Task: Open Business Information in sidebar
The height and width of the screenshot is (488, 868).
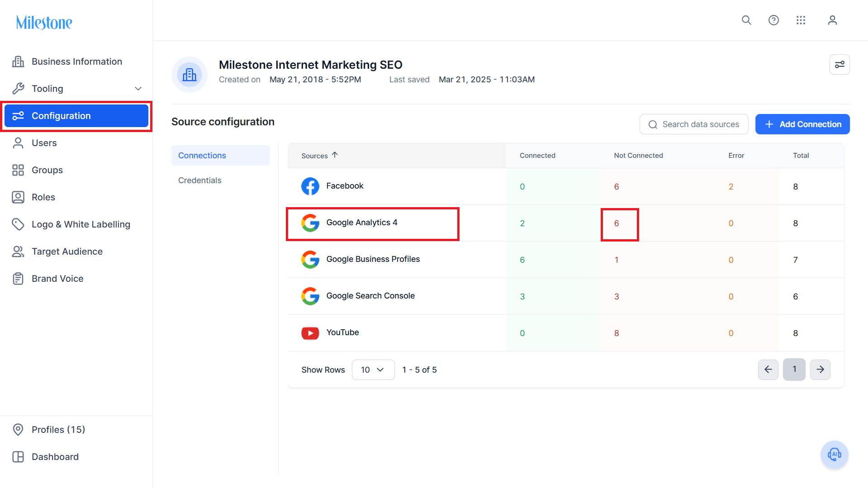Action: pos(76,62)
